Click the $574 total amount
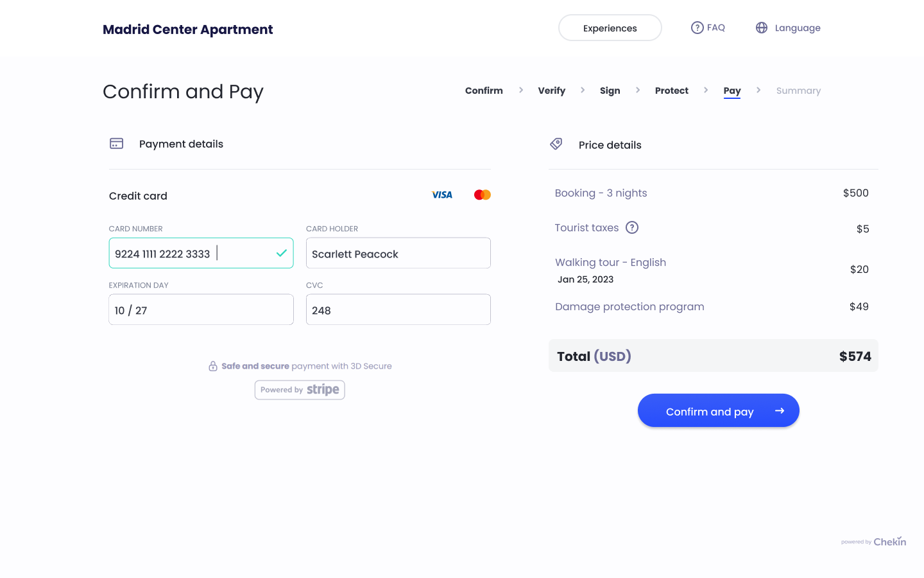This screenshot has height=578, width=924. [855, 356]
